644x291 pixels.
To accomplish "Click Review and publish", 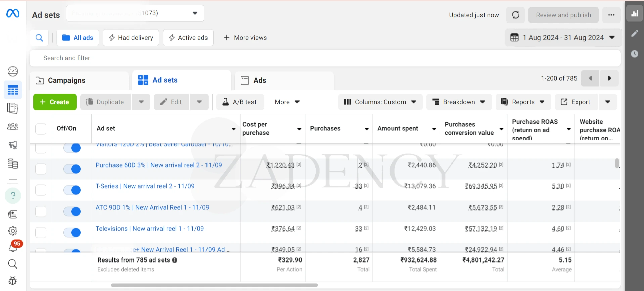I will 563,15.
